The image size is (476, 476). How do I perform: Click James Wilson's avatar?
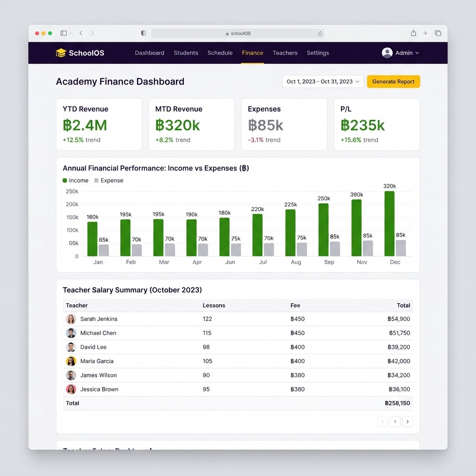[71, 375]
